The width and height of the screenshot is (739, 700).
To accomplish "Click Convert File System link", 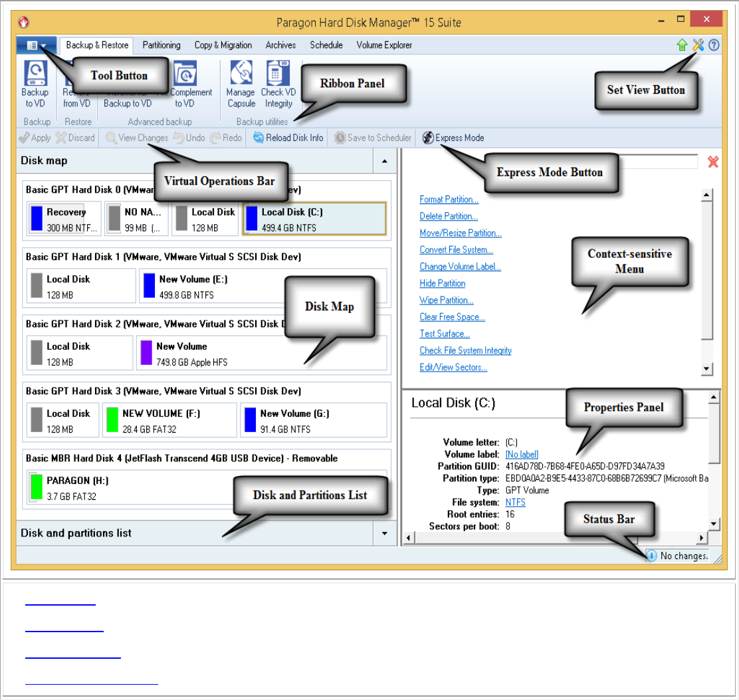I will [456, 250].
